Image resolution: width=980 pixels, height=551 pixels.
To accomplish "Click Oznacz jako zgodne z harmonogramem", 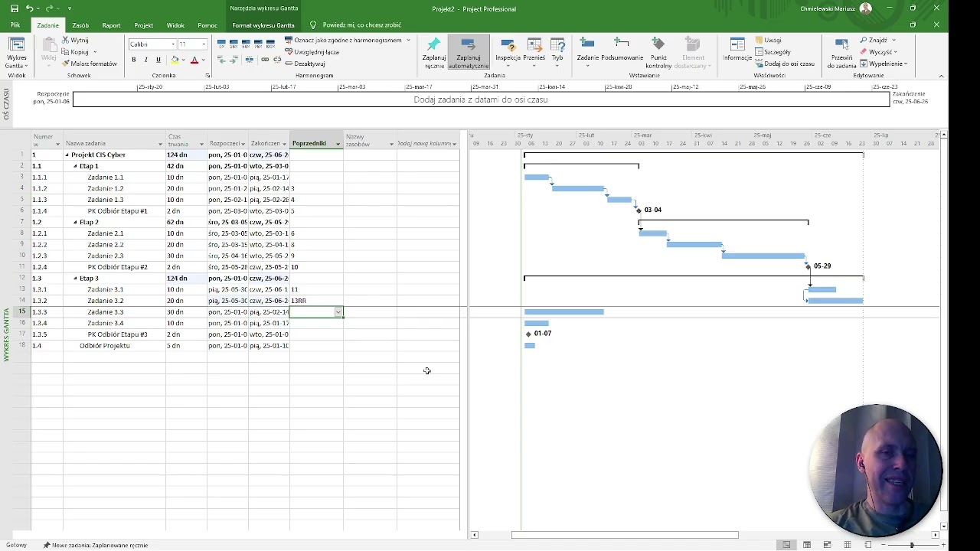I will [x=343, y=40].
